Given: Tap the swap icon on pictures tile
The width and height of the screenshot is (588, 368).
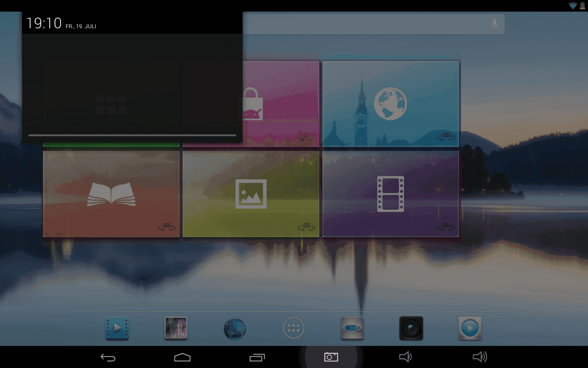Looking at the screenshot, I should 307,227.
